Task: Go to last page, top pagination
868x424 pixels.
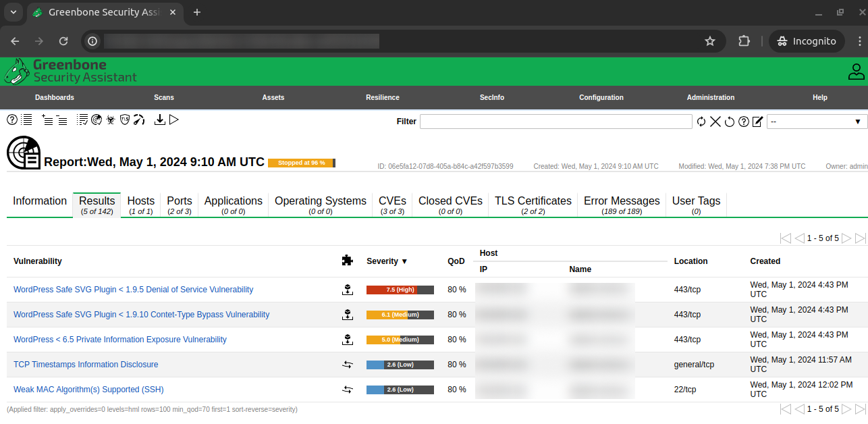Action: click(861, 238)
